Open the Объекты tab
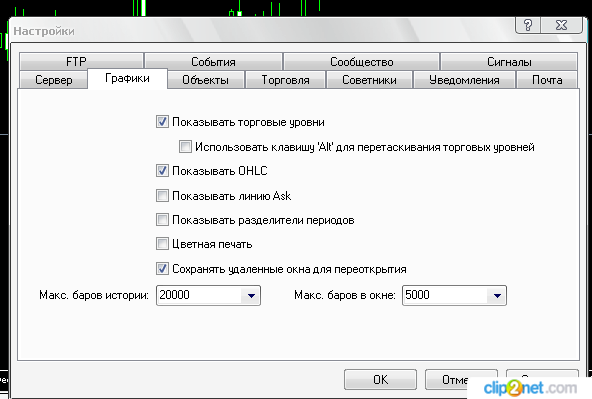The height and width of the screenshot is (399, 592). (x=205, y=80)
